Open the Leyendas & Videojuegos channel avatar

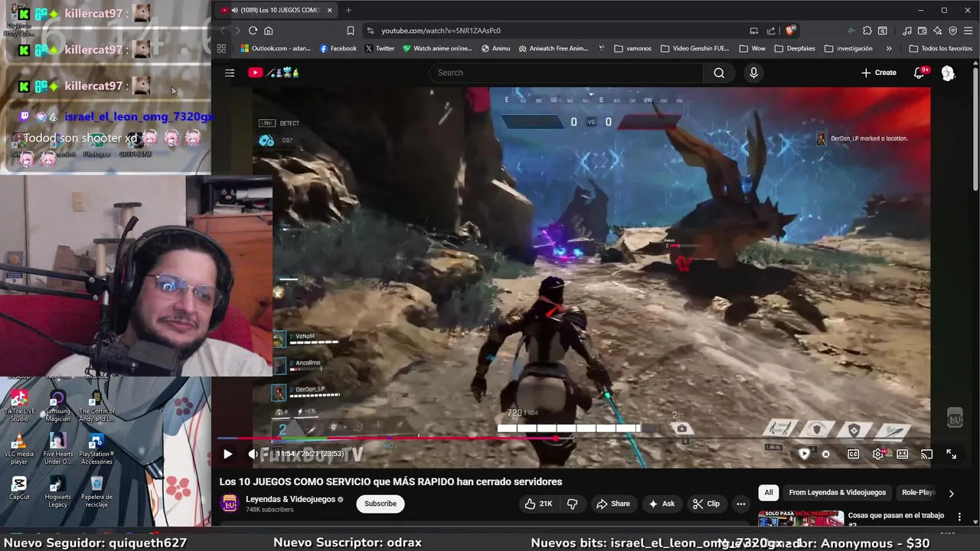click(x=229, y=504)
